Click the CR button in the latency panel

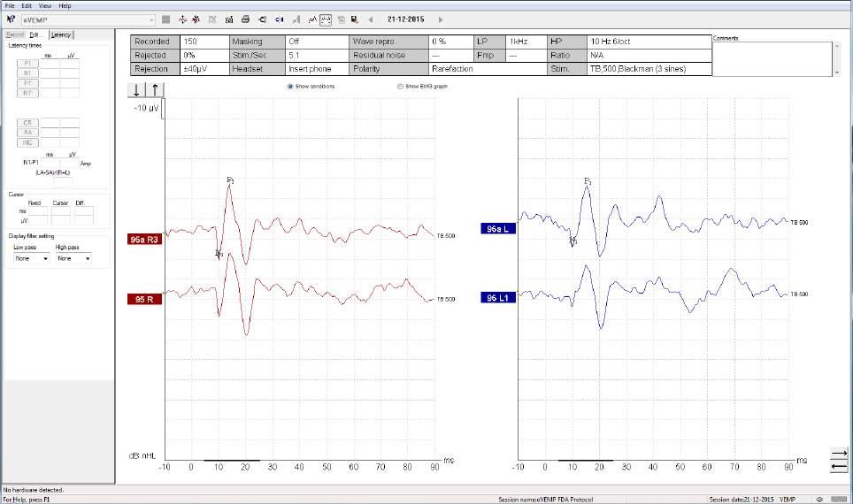coord(27,123)
